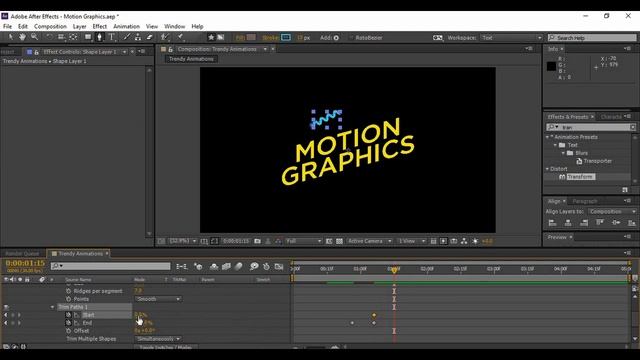Click the Frame Blending enable icon in timeline
This screenshot has width=640, height=360.
tap(226, 267)
